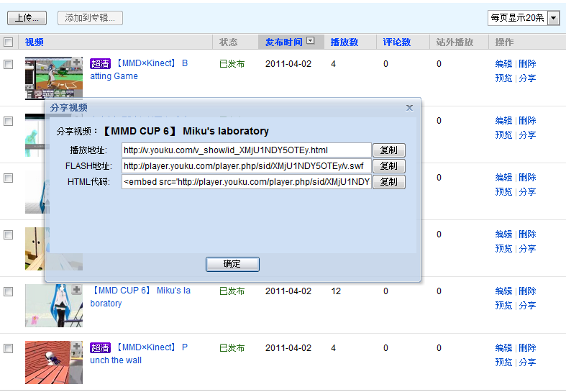Copy the HTML代码 with 复制 button
566x392 pixels.
pos(389,181)
